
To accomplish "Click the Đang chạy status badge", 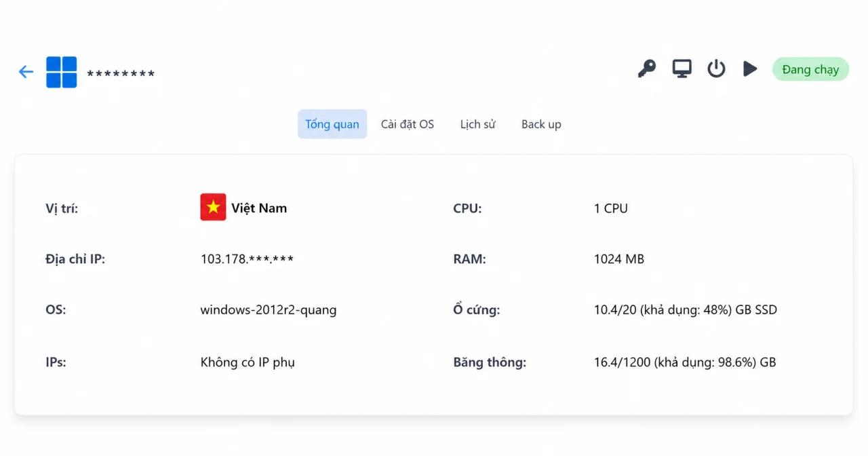I will tap(810, 69).
